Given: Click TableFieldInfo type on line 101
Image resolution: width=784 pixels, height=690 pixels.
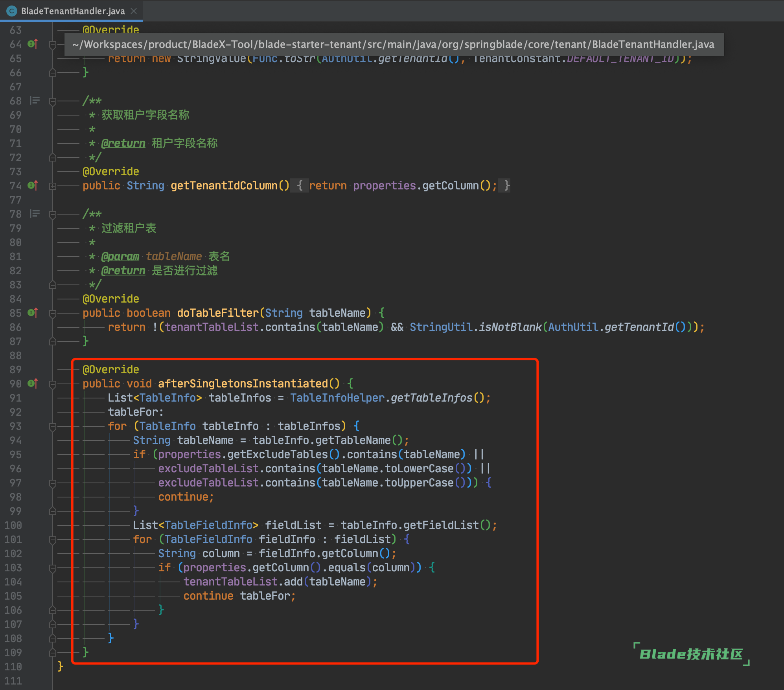Looking at the screenshot, I should click(x=208, y=540).
